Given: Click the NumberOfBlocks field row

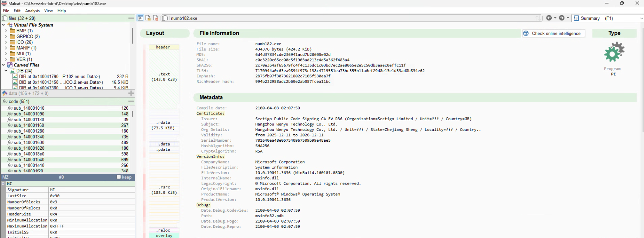Looking at the screenshot, I should click(x=71, y=202).
